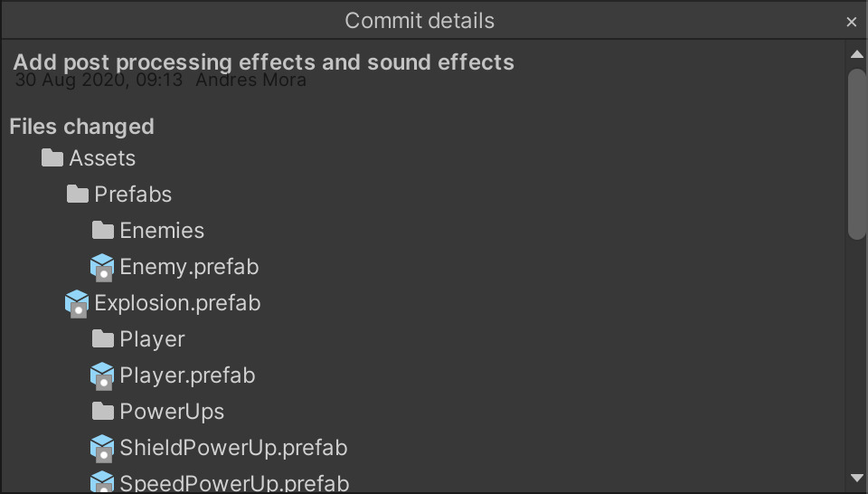Click the Enemies folder icon
Viewport: 868px width, 494px height.
(x=103, y=230)
